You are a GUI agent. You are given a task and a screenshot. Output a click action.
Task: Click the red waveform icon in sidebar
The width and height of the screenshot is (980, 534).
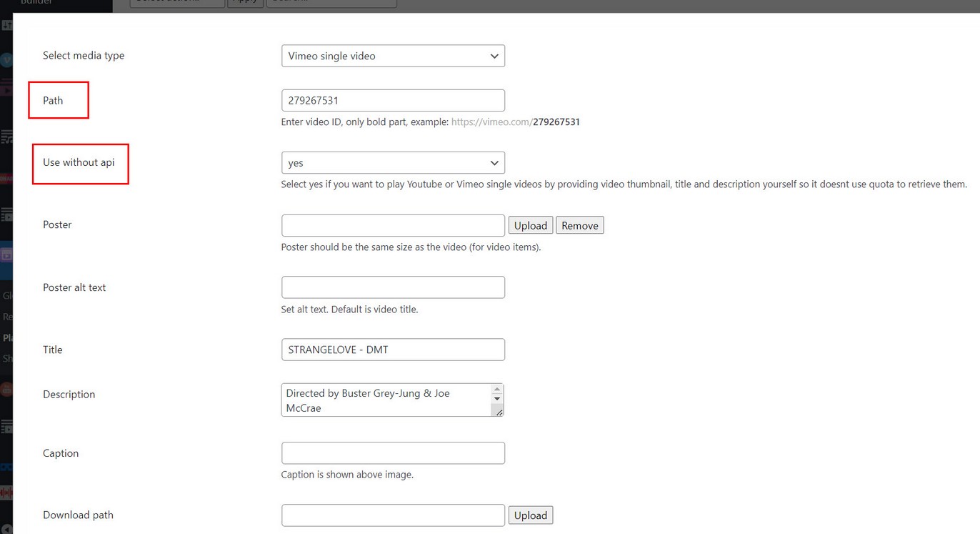click(x=6, y=493)
